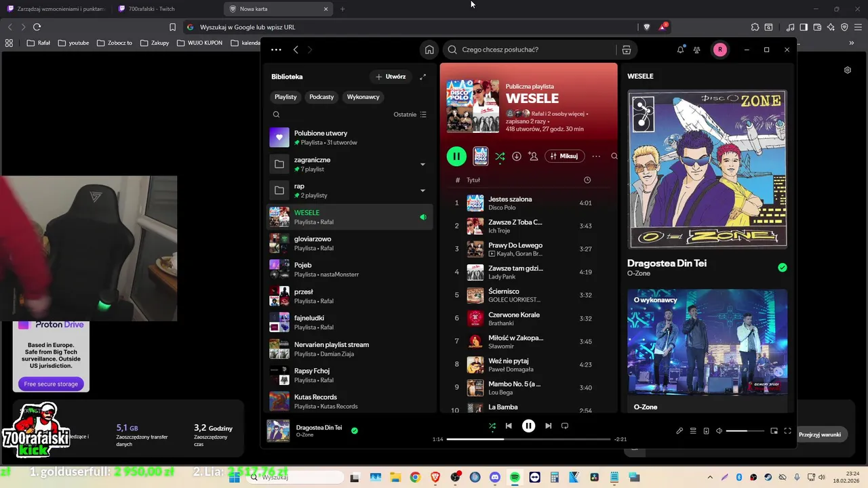Open Brave Rewards triangle icon
Image resolution: width=868 pixels, height=488 pixels.
tap(663, 27)
